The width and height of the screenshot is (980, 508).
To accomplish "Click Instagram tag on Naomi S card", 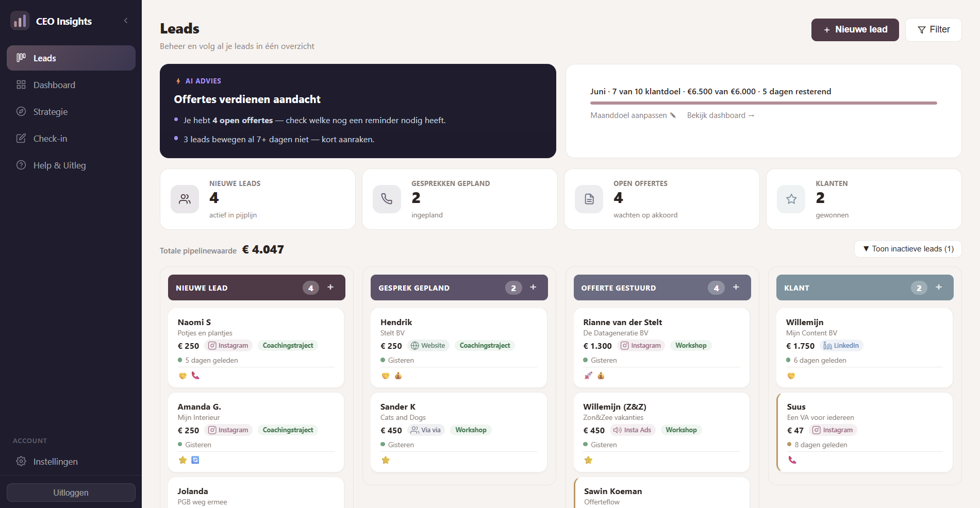I will [228, 346].
